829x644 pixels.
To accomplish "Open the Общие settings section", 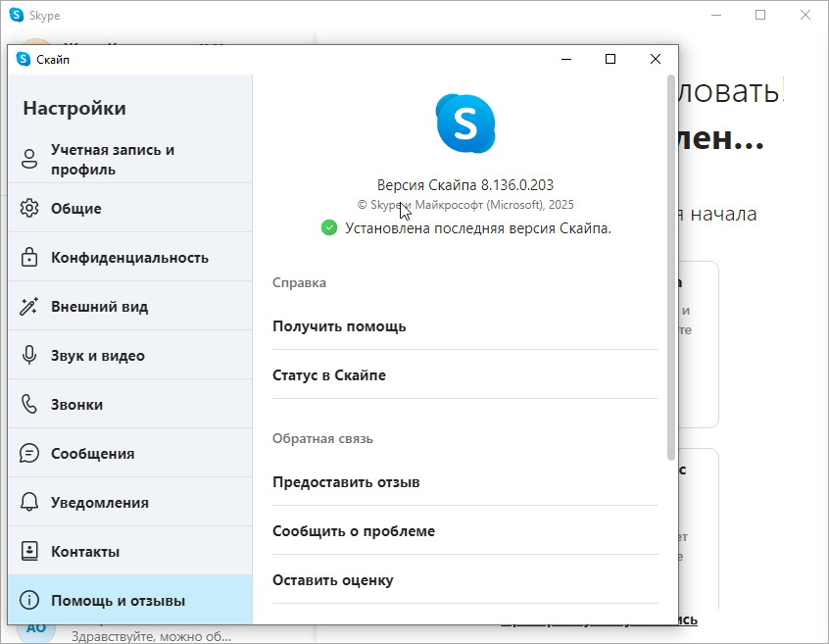I will [x=130, y=208].
